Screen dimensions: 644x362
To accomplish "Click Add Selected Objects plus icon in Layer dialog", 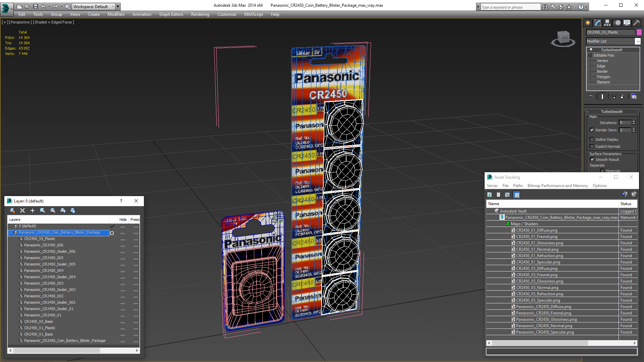I will [x=33, y=210].
